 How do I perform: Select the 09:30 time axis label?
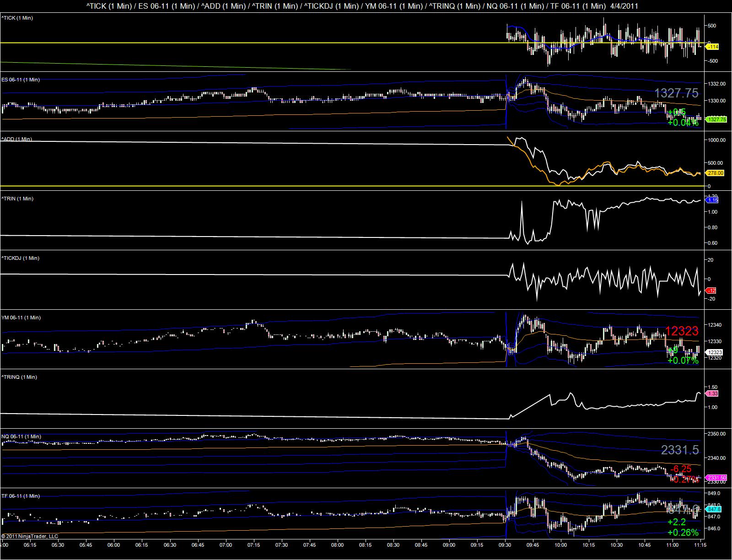coord(505,545)
